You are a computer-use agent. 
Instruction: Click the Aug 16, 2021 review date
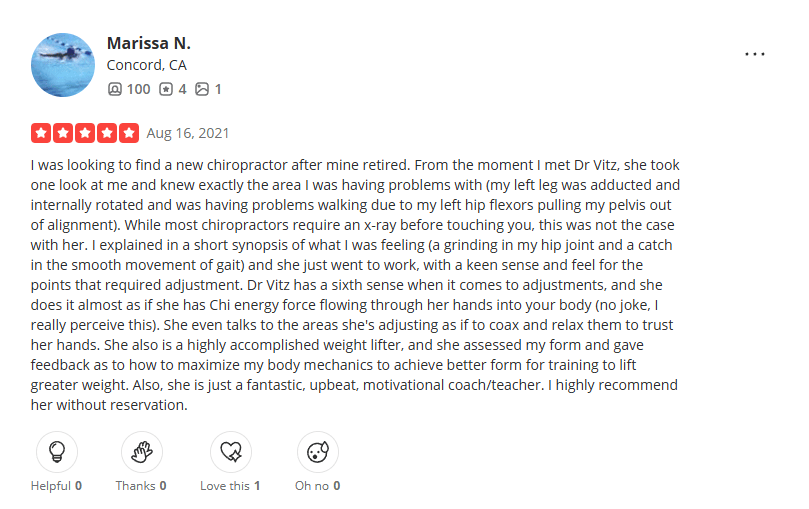pos(188,133)
